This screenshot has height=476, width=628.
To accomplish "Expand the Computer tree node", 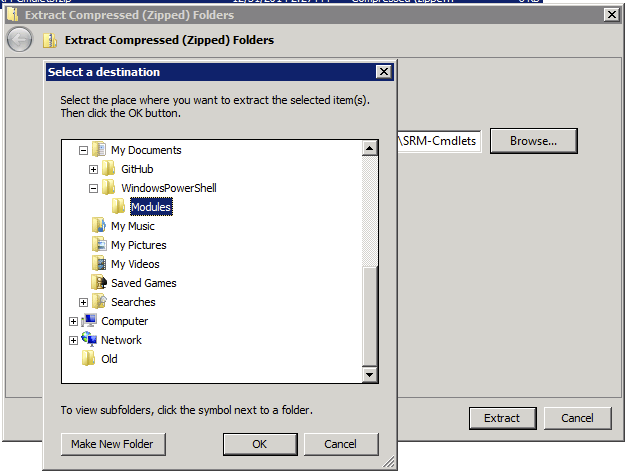I will 73,321.
